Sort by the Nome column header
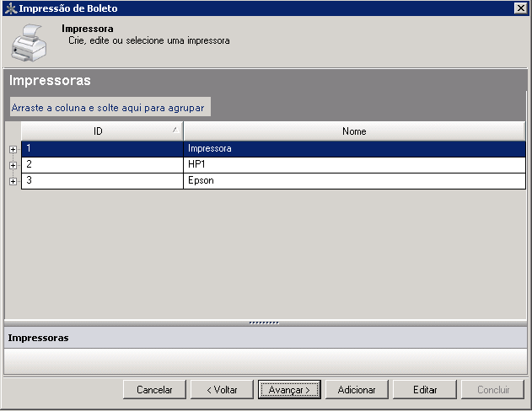This screenshot has height=411, width=532. point(354,131)
